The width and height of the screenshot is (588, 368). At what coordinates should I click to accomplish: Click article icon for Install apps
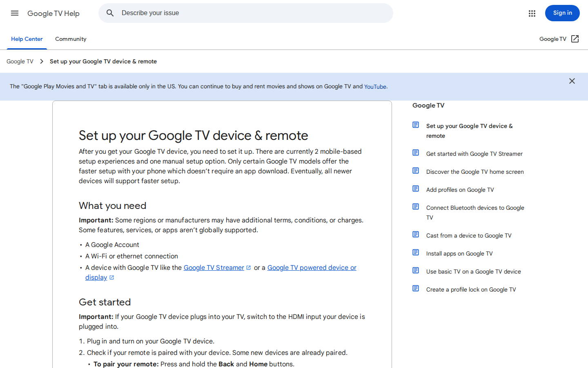click(x=416, y=252)
